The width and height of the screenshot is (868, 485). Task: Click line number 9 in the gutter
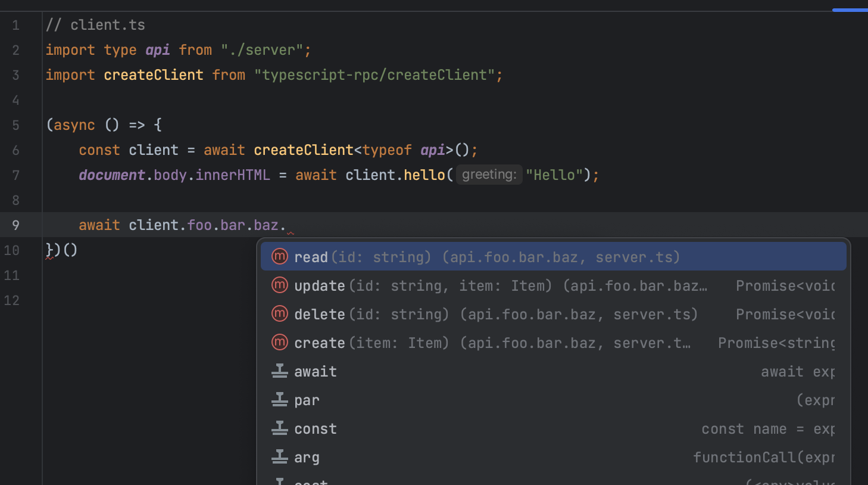[x=15, y=225]
